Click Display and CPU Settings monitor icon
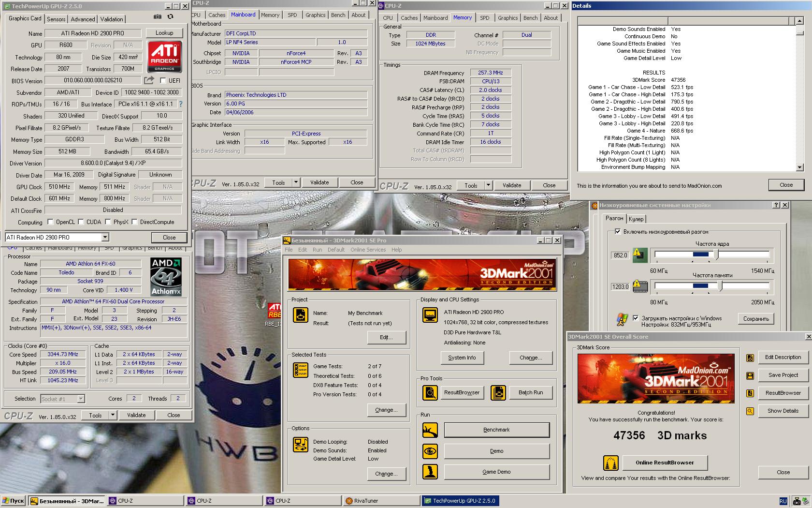 [x=430, y=315]
